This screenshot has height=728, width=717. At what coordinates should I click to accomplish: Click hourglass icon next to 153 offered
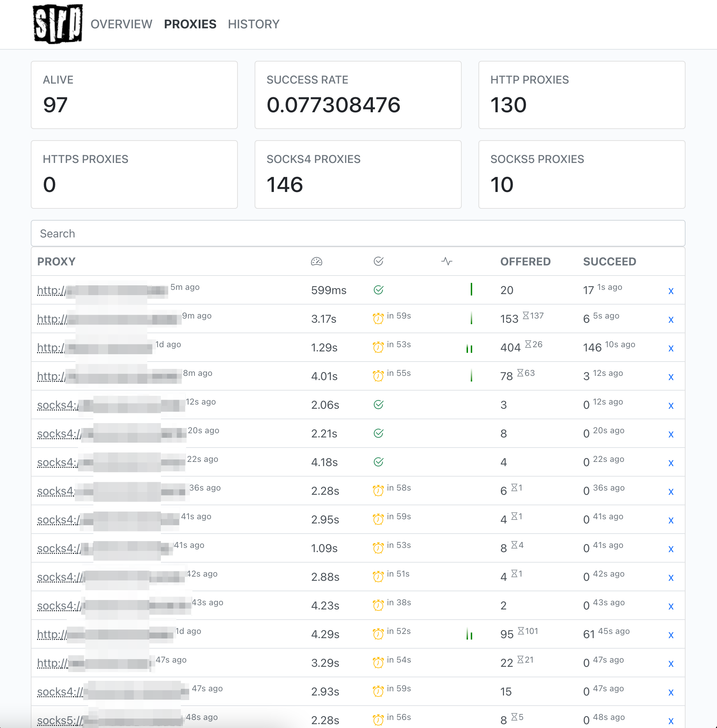tap(526, 315)
